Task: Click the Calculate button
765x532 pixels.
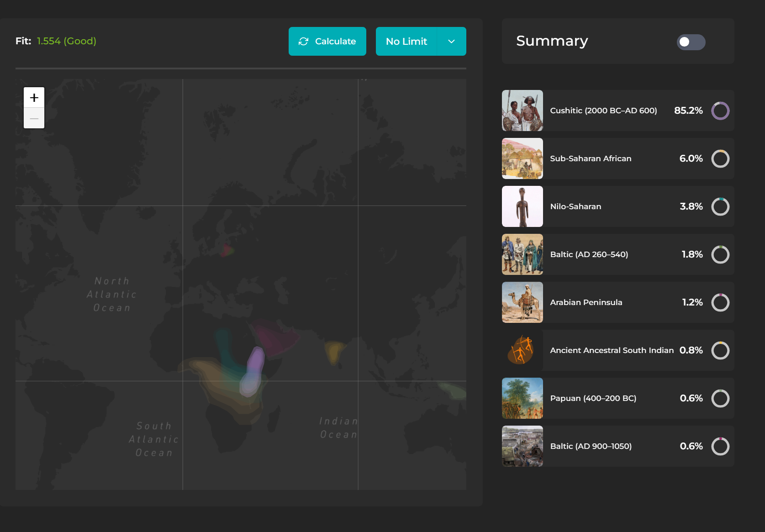Action: tap(327, 42)
